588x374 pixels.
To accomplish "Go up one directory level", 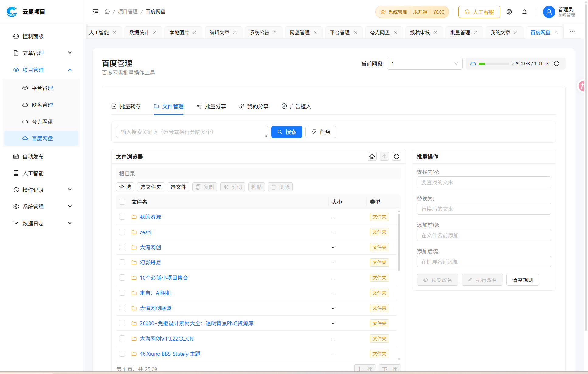I will [384, 156].
